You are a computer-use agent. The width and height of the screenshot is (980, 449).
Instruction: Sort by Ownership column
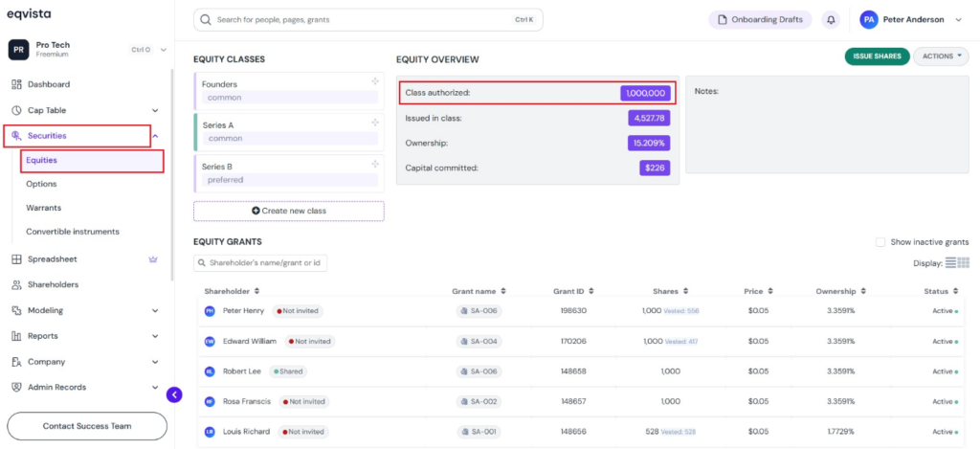click(841, 291)
